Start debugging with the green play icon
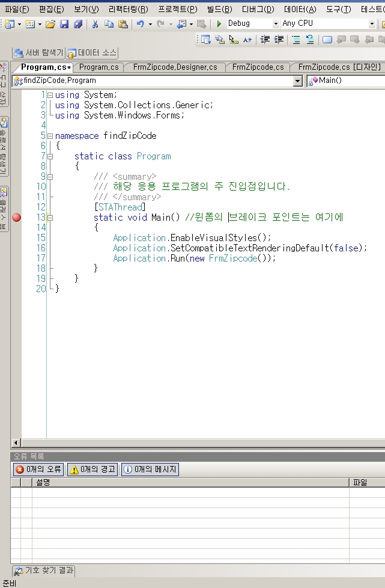This screenshot has width=385, height=588. [219, 24]
